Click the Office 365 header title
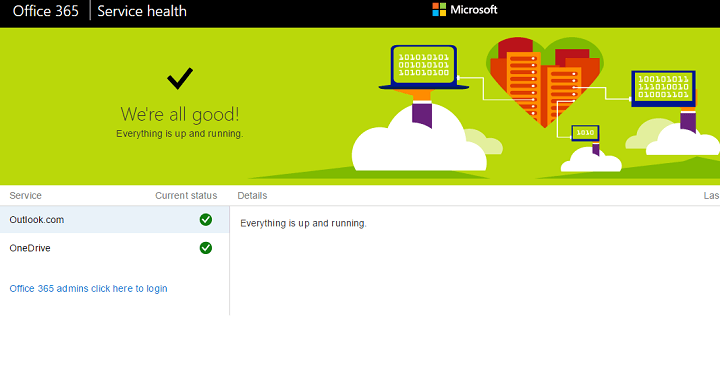The image size is (720, 374). pos(45,11)
